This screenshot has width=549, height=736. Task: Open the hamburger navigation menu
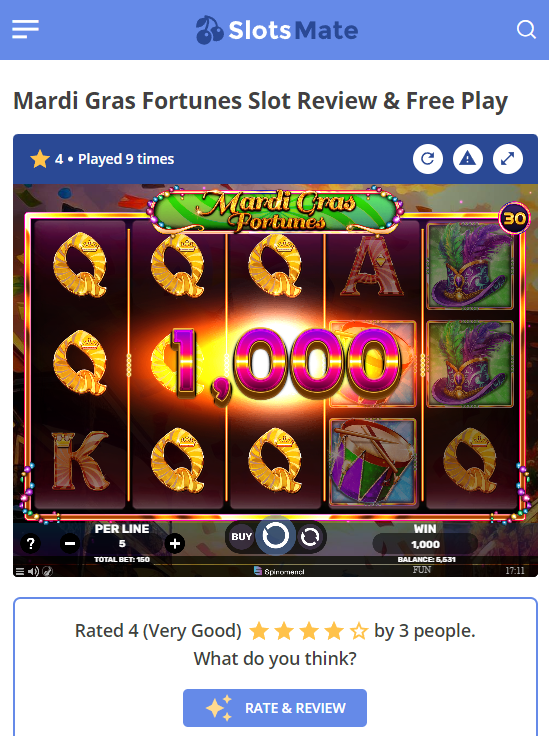click(x=25, y=30)
